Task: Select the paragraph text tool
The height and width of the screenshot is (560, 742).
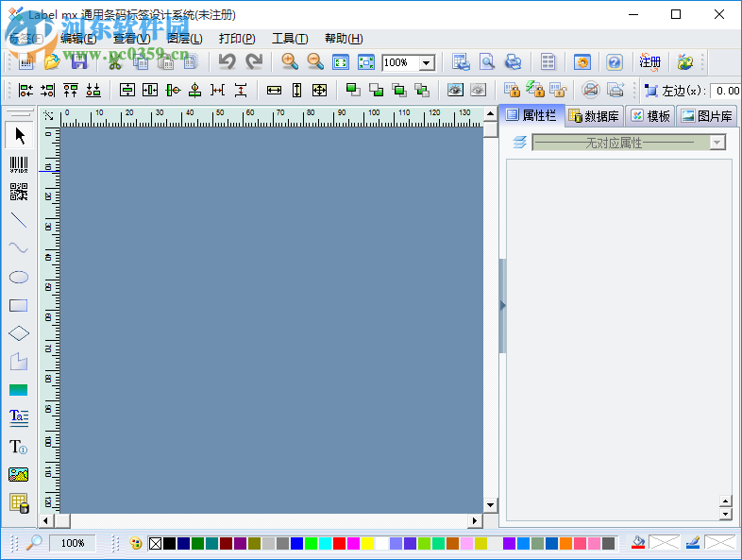Action: tap(19, 417)
